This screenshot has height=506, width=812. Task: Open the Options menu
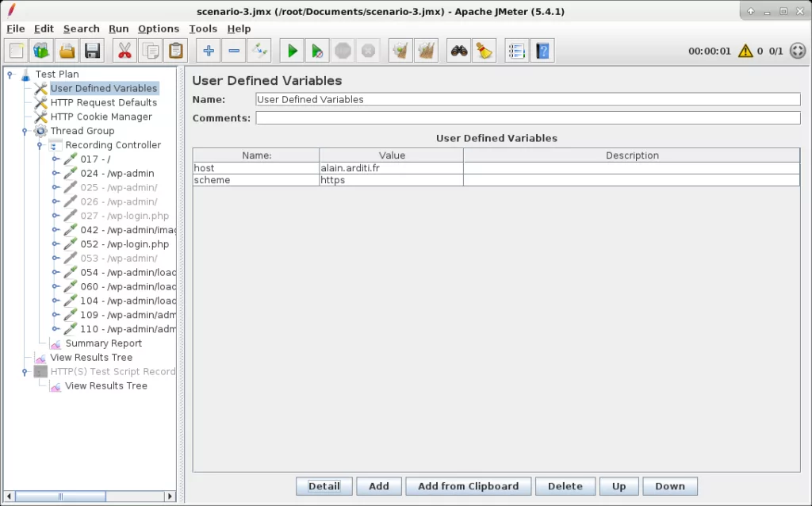pyautogui.click(x=158, y=29)
